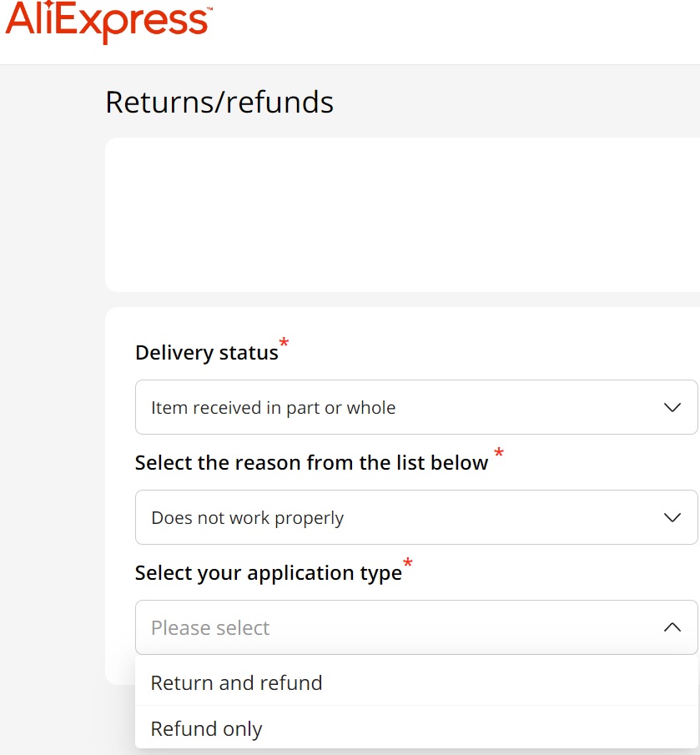Open the Delivery status combo box
Screen dimensions: 700x755
click(415, 408)
